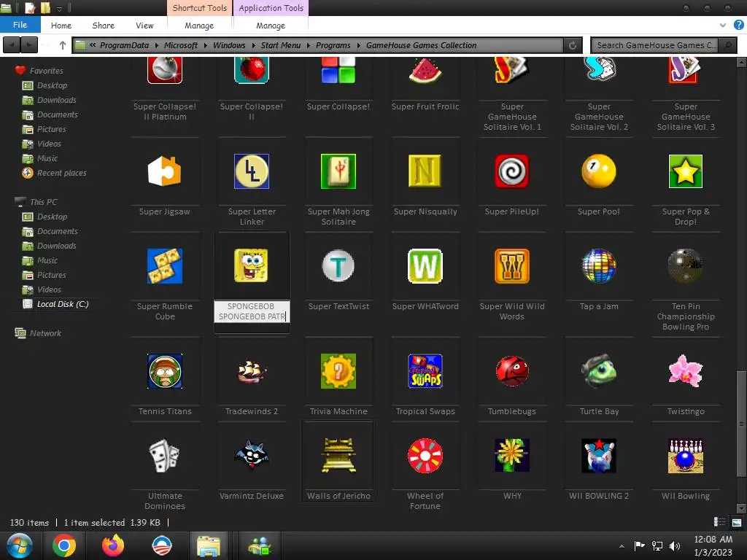The height and width of the screenshot is (560, 747).
Task: Select the Walls of Jericho icon
Action: [x=338, y=456]
